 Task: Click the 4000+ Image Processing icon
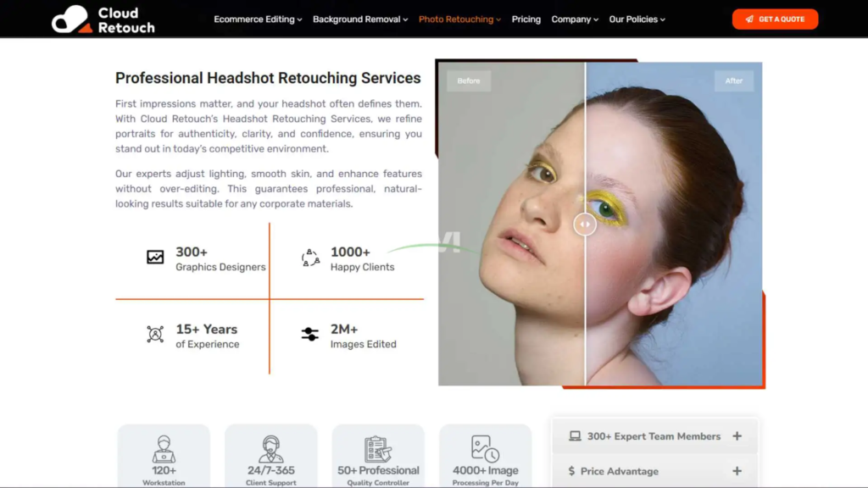[485, 449]
